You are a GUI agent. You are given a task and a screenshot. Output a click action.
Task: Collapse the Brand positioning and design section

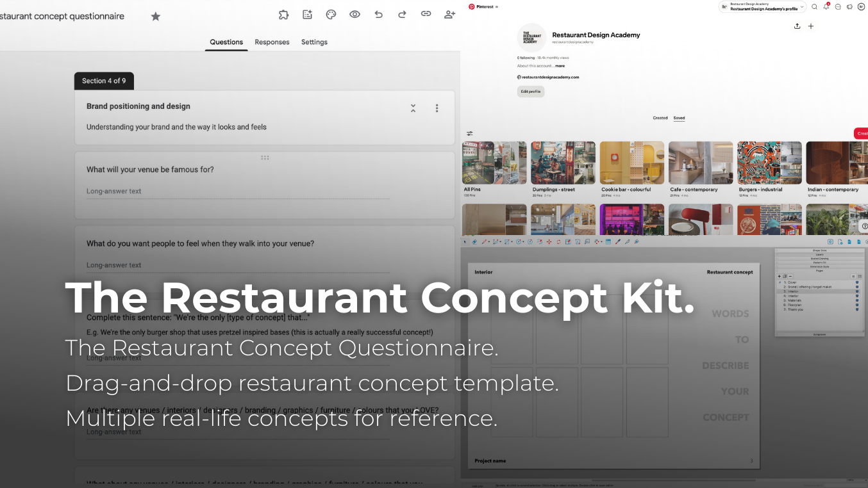tap(413, 108)
